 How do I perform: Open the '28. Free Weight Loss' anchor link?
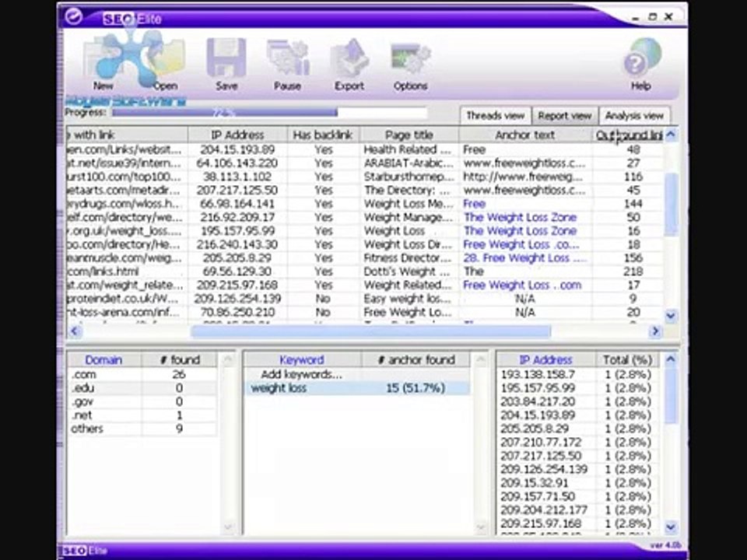point(525,258)
